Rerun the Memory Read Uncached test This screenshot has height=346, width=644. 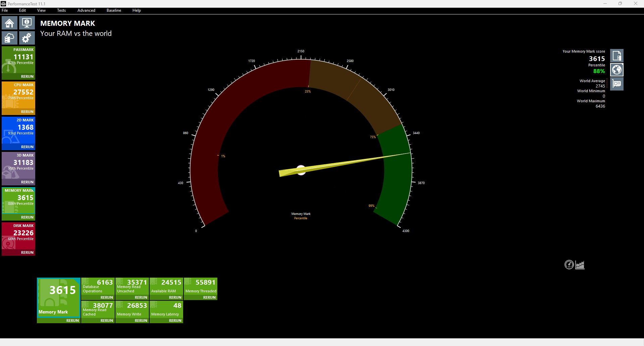tap(141, 297)
